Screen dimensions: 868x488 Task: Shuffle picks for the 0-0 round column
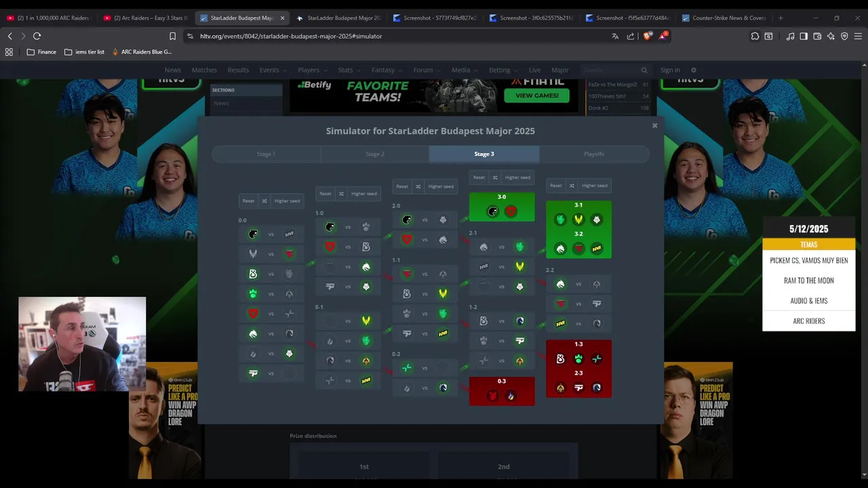[264, 201]
